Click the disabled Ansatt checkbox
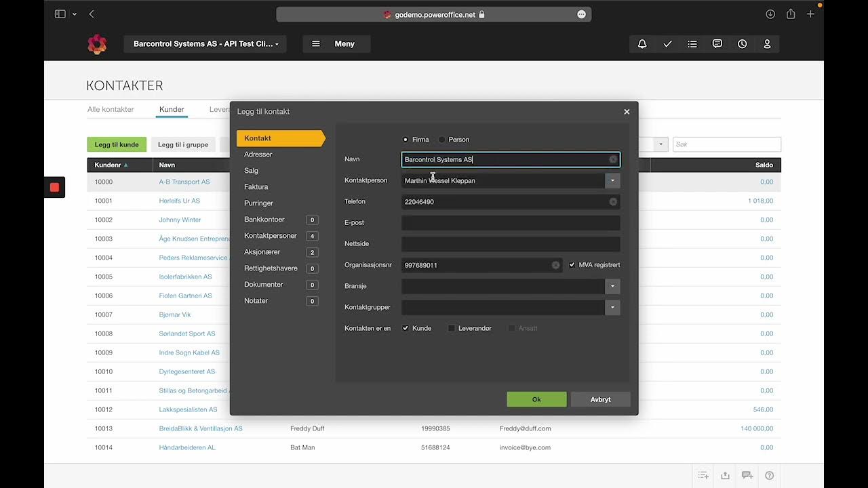Viewport: 868px width, 488px height. pos(511,328)
